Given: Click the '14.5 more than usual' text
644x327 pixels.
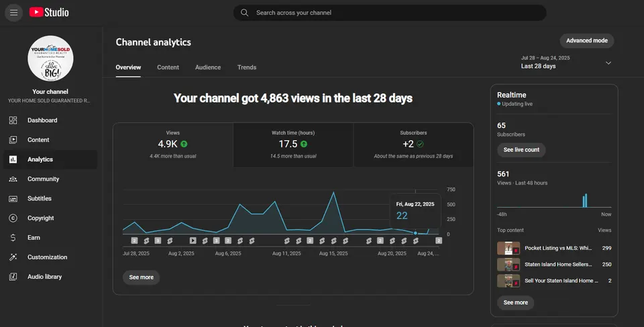Looking at the screenshot, I should tap(293, 156).
